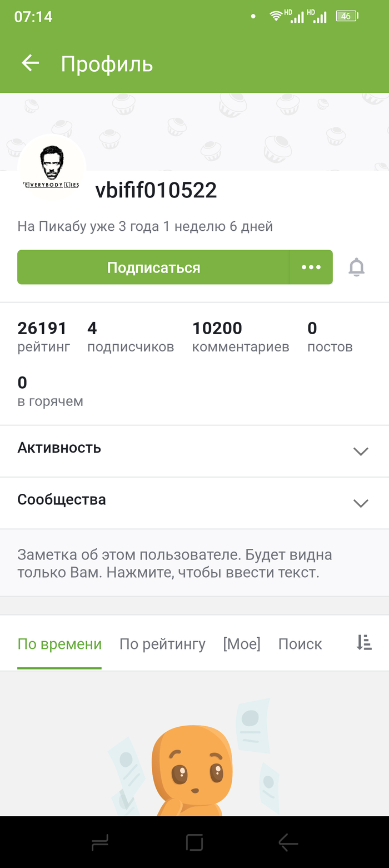This screenshot has width=389, height=868.
Task: Tap the user's Everybody Lies avatar
Action: point(52,167)
